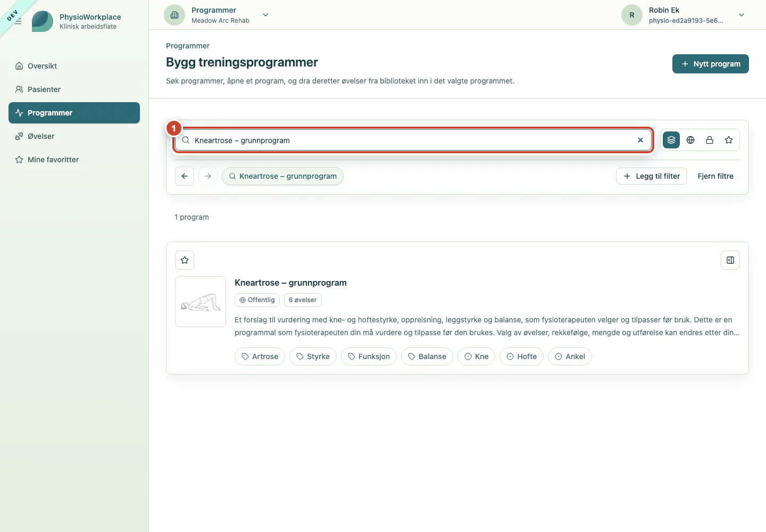This screenshot has height=532, width=766.
Task: Open the hamburger menu in the sidebar header
Action: click(x=18, y=21)
